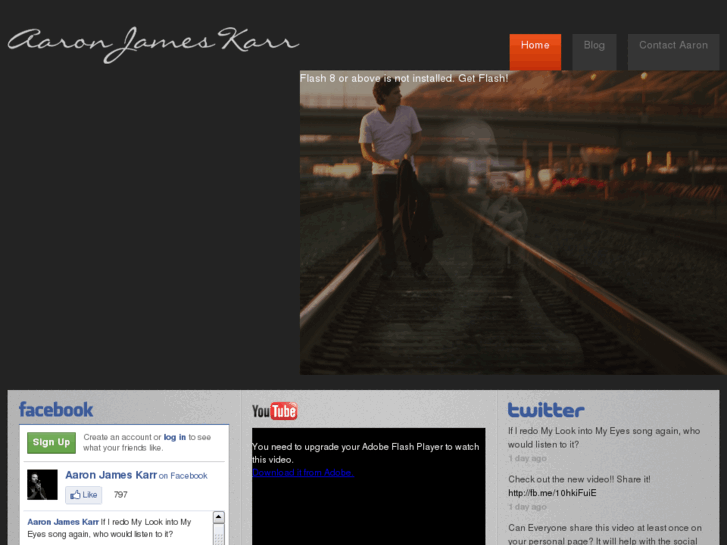Click the Aaron James Karr signature logo
Image resolution: width=727 pixels, height=545 pixels.
tap(153, 45)
